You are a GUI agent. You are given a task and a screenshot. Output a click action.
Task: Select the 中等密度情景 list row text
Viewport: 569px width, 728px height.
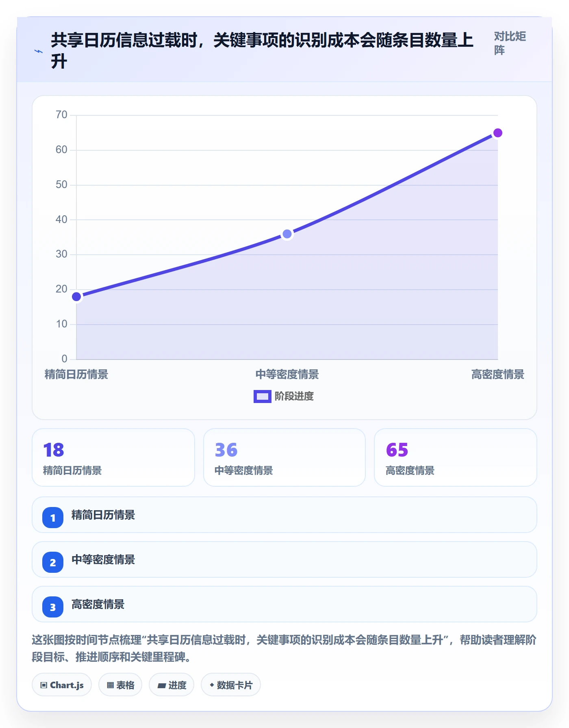(103, 560)
